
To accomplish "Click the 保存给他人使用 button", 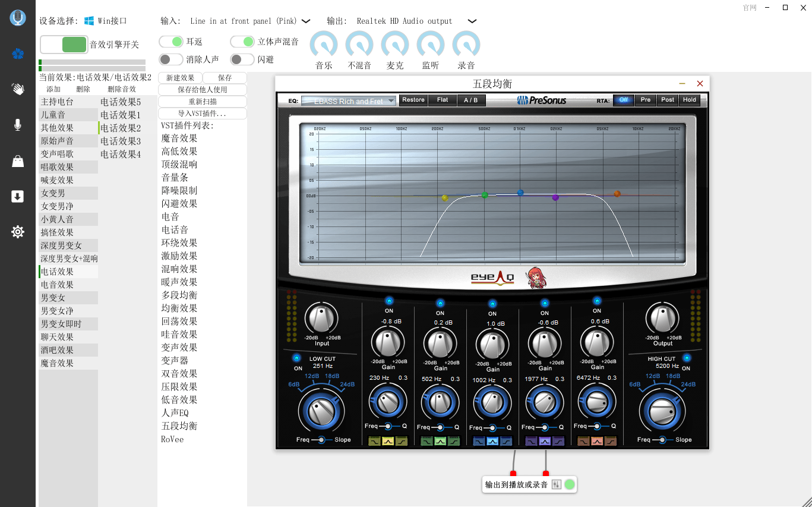I will click(203, 90).
